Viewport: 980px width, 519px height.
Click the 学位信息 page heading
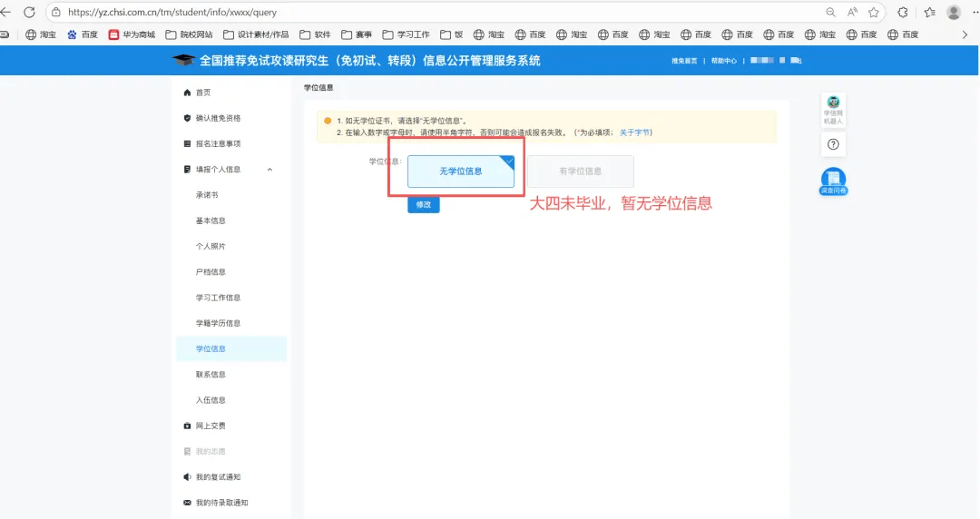[318, 87]
